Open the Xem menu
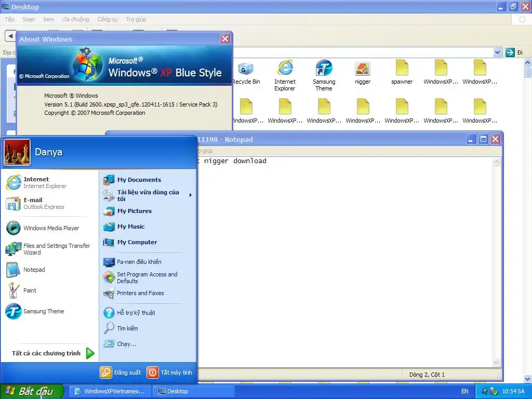 (48, 19)
